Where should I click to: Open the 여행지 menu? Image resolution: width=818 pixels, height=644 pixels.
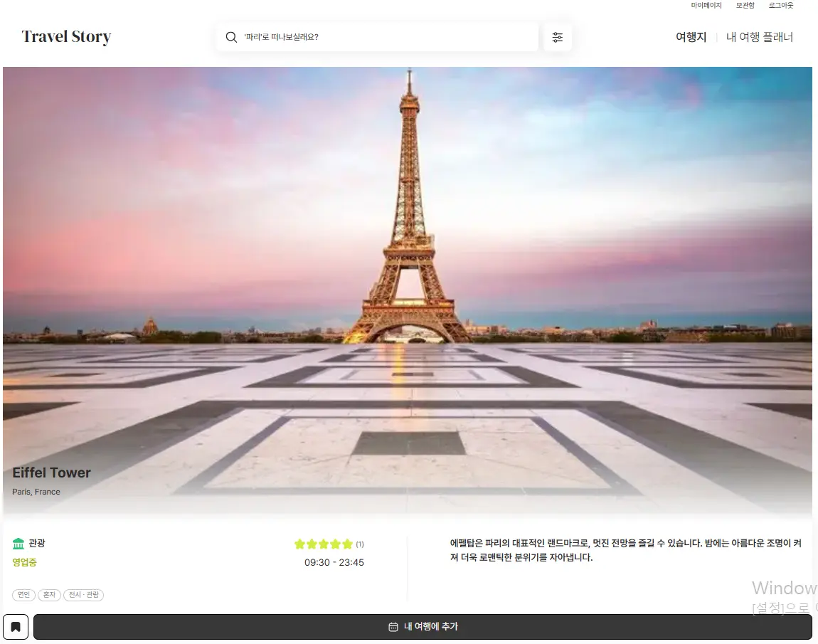(691, 36)
